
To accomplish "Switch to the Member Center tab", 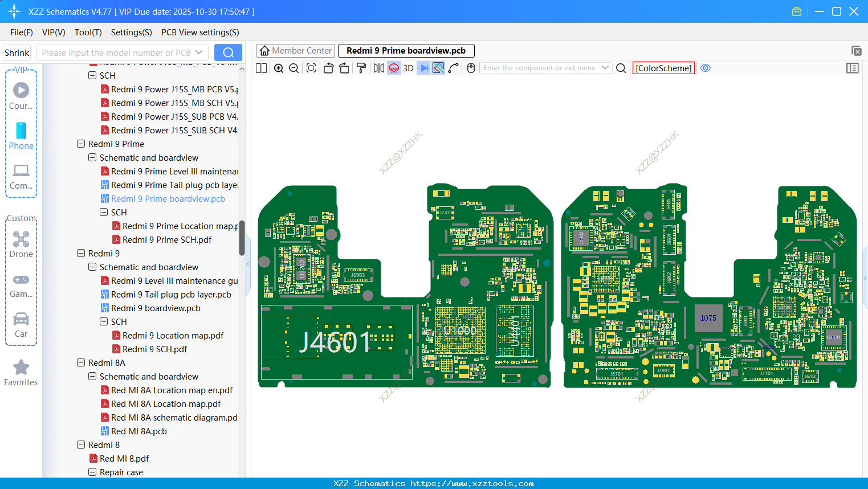I will [296, 51].
